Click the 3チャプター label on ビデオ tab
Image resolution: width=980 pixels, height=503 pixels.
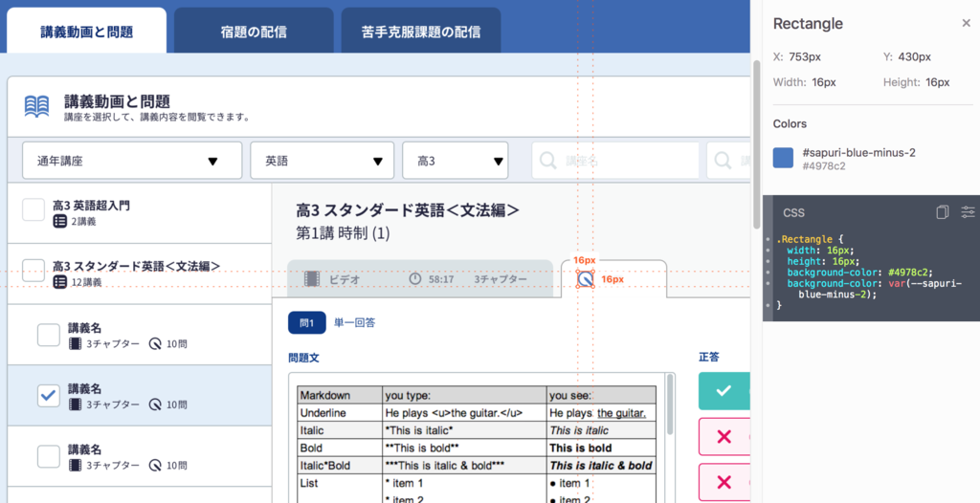tap(501, 279)
